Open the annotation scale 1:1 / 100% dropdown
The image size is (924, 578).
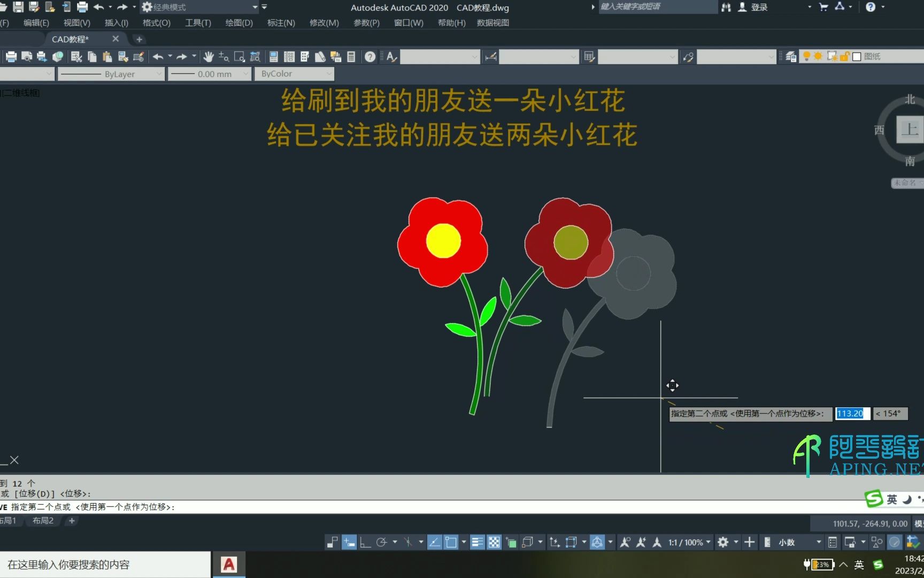(x=689, y=542)
